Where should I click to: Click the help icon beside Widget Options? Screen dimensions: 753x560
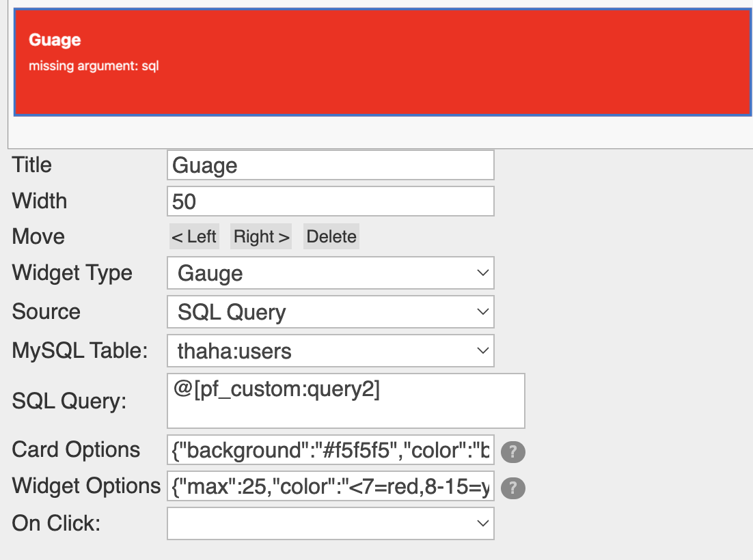tap(513, 488)
